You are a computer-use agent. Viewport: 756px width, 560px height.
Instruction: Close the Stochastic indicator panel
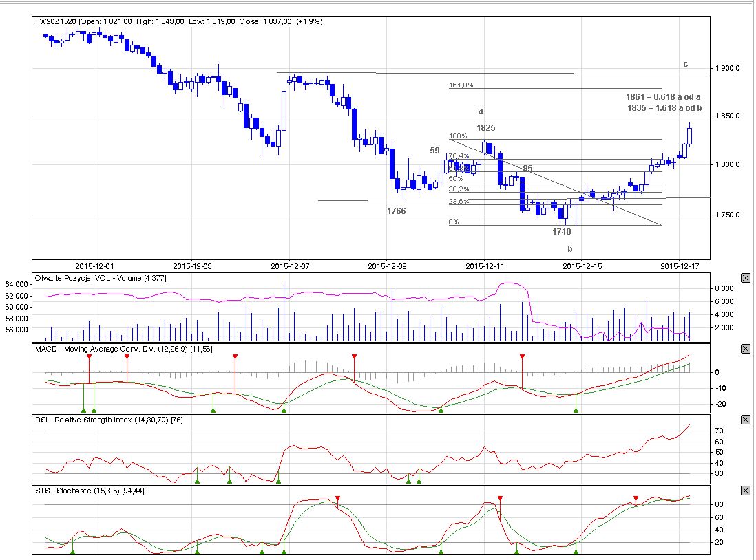[745, 491]
